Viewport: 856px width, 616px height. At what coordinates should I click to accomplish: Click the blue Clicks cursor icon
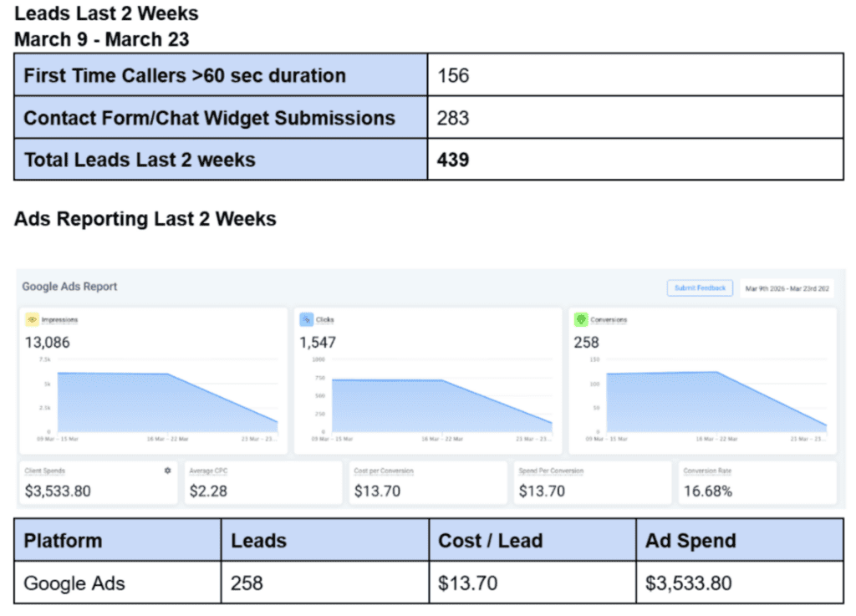[x=306, y=320]
